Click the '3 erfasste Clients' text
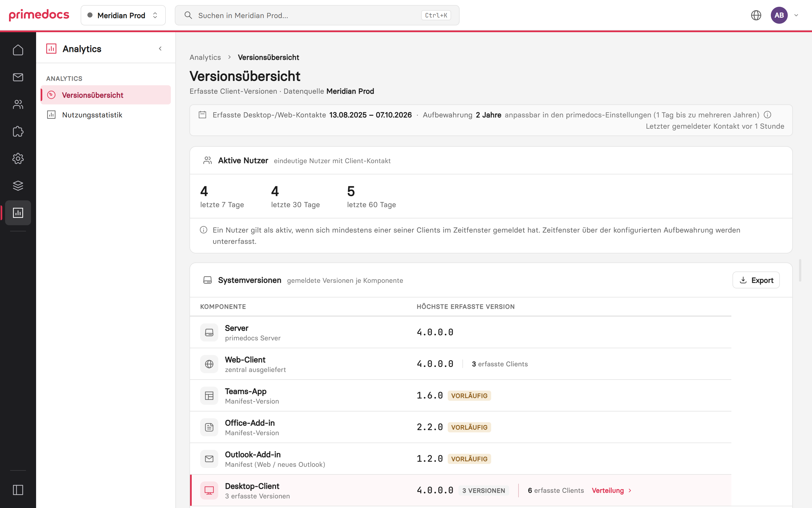This screenshot has height=508, width=812. [500, 364]
